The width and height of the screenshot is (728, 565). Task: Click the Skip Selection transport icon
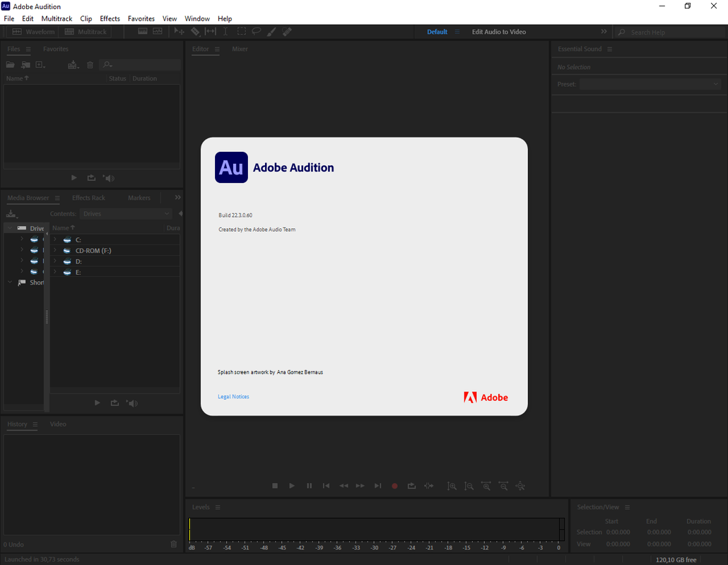[428, 486]
